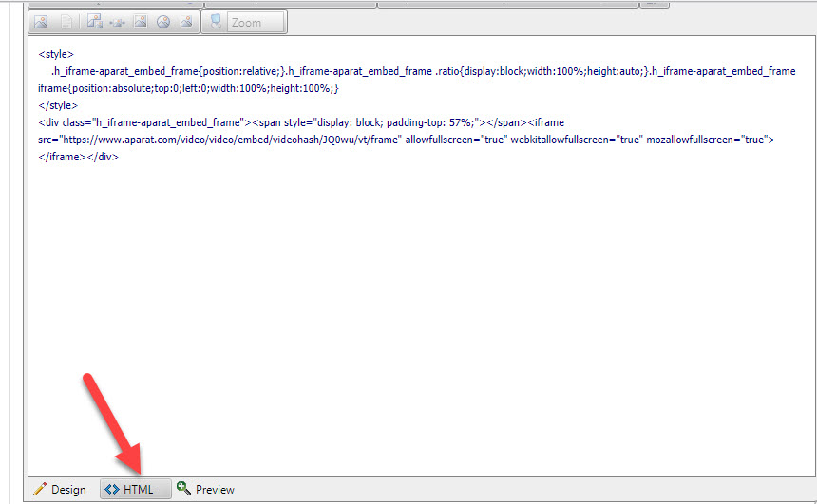Click the dotted horizontal-arrows image icon
This screenshot has height=504, width=817.
(118, 22)
